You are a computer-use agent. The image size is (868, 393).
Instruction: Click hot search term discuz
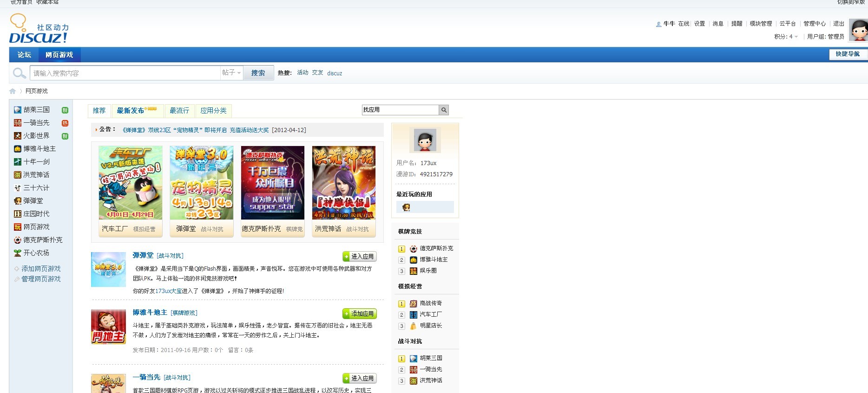335,73
